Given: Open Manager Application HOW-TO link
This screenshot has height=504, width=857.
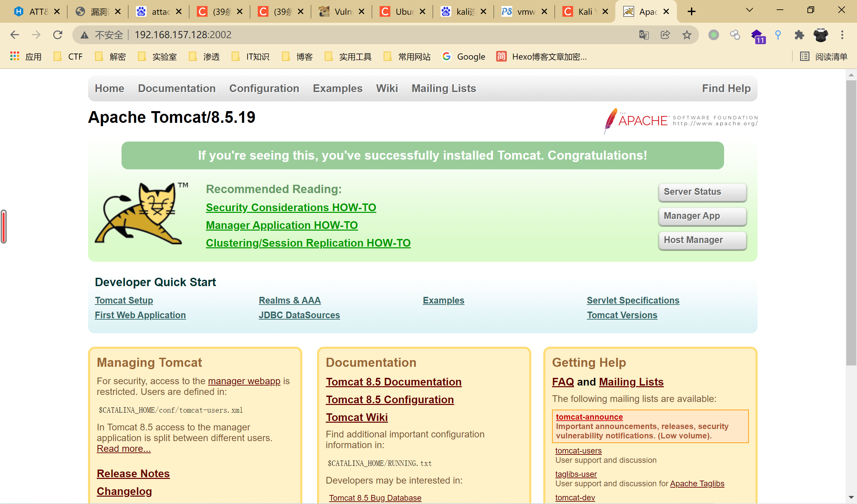Looking at the screenshot, I should (282, 225).
